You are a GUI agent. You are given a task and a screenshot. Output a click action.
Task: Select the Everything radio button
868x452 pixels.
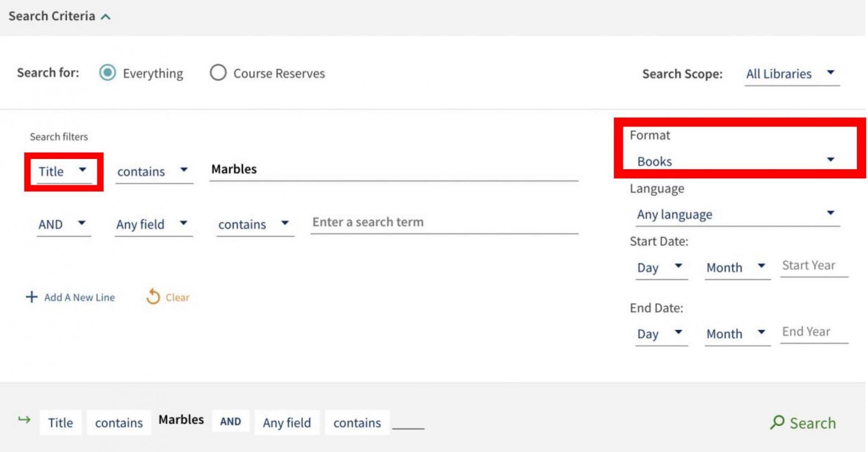coord(108,72)
